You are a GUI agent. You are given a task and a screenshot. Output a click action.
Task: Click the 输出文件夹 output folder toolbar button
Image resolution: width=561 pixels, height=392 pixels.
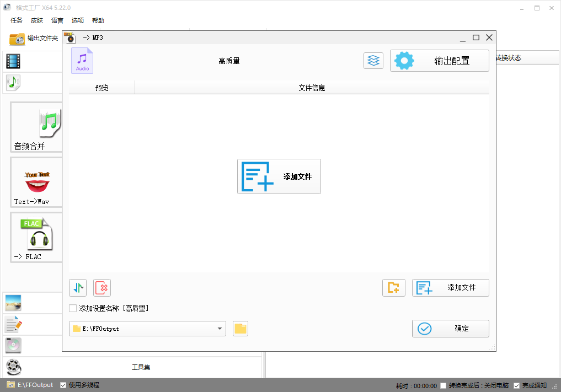34,38
